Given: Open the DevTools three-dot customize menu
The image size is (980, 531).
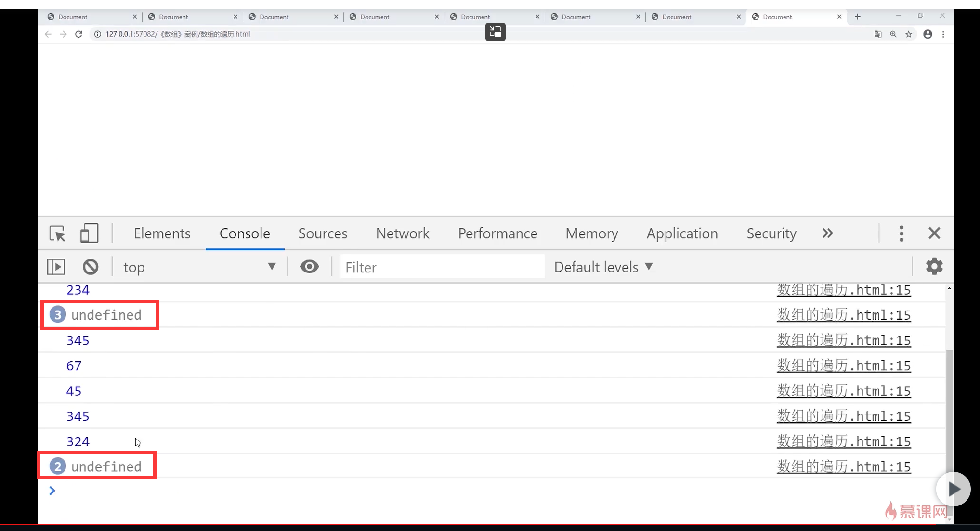Looking at the screenshot, I should [902, 233].
